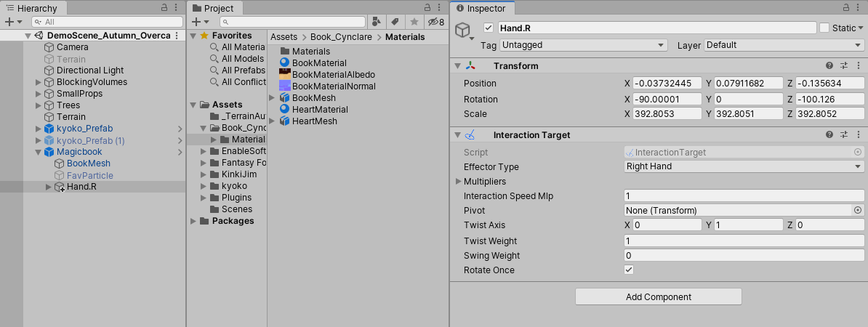Open the Hierarchy panel kebab menu
This screenshot has height=327, width=868.
(176, 8)
